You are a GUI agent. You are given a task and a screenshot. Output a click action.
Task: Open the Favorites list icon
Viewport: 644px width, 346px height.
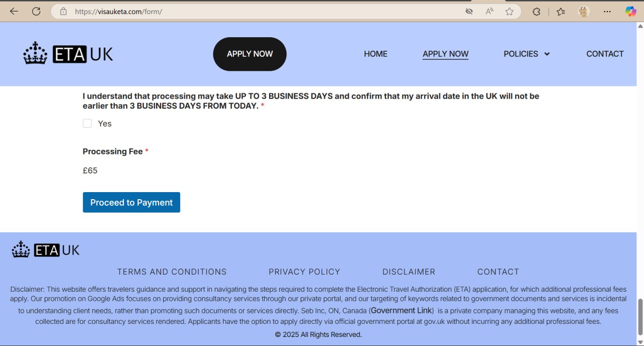[561, 11]
